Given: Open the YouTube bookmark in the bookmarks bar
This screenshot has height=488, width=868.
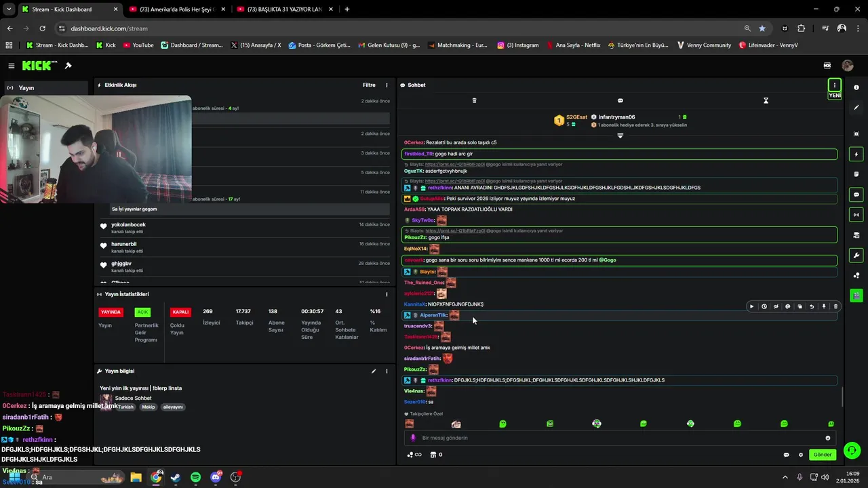Looking at the screenshot, I should [x=138, y=45].
